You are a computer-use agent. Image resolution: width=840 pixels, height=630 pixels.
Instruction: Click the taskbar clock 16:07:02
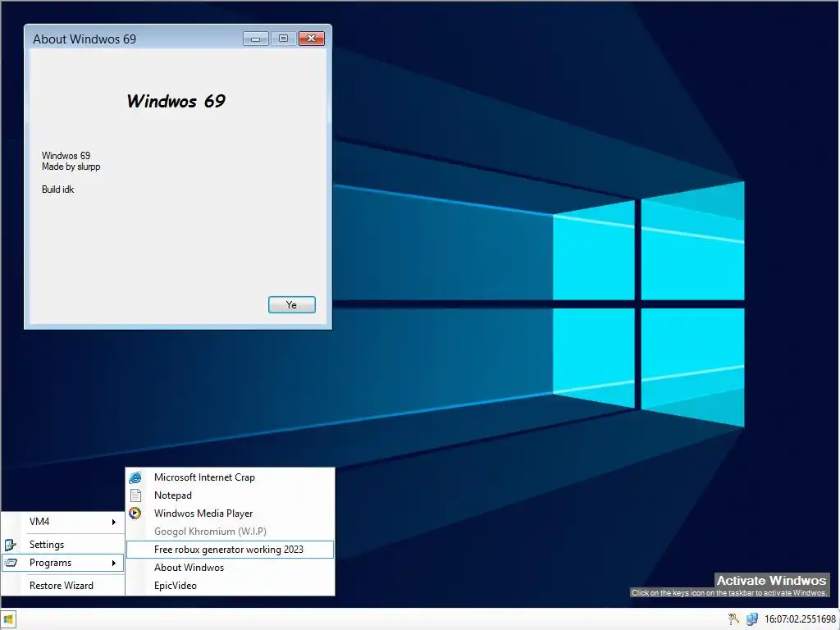pos(800,619)
